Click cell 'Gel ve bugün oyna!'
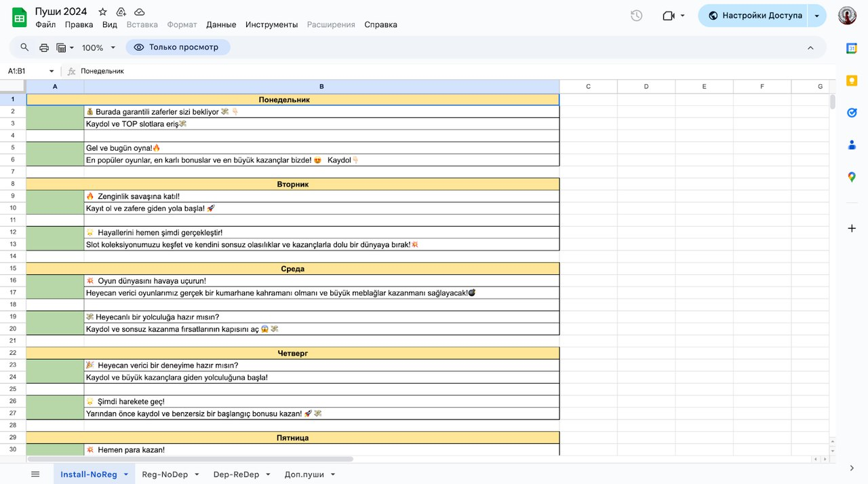Screen dimensions: 868x484 click(321, 147)
